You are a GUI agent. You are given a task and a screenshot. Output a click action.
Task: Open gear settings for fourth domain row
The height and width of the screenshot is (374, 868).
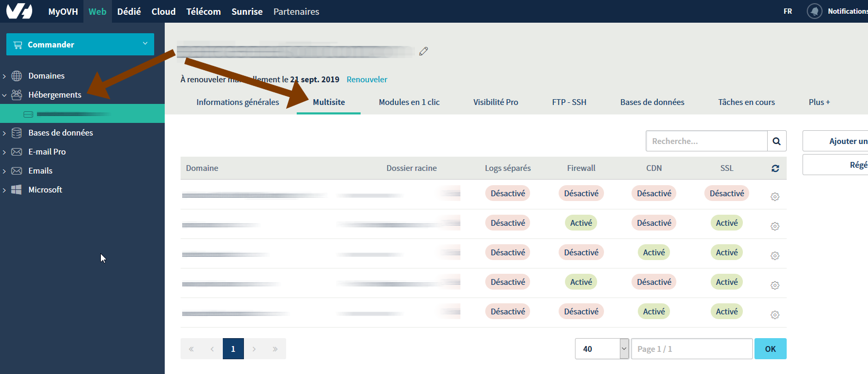pos(775,285)
